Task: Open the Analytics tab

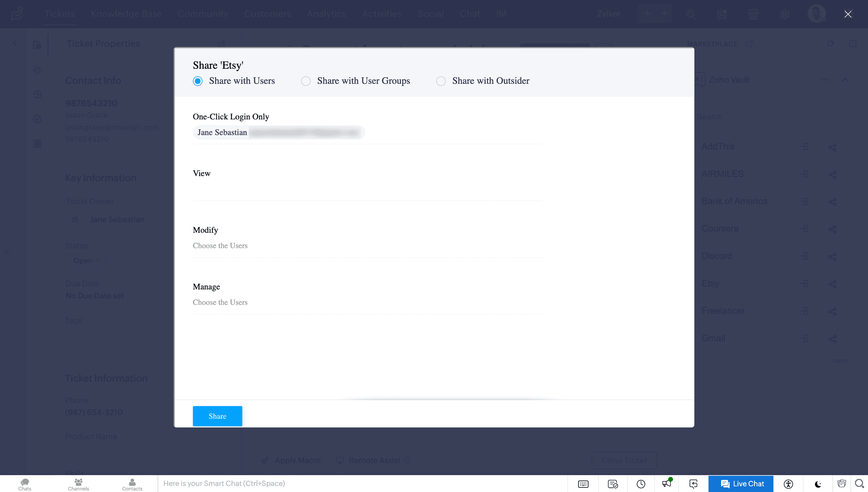Action: [x=326, y=14]
